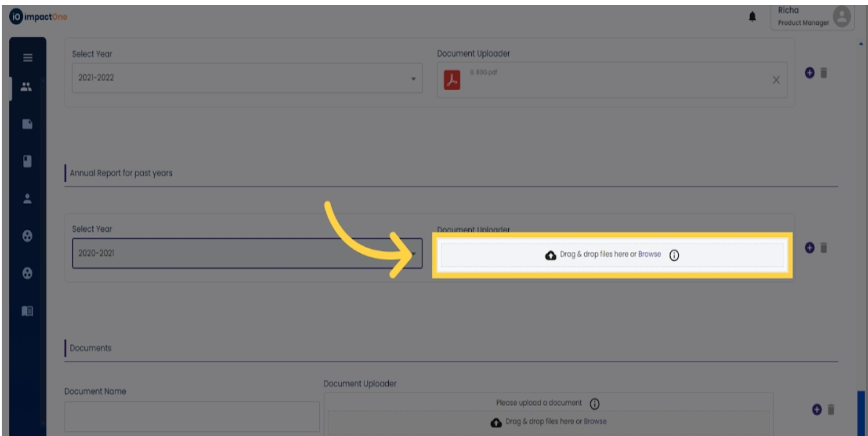Remove the uploaded 8. 80G.pdf file
Screen dimensions: 868x436
coord(776,80)
